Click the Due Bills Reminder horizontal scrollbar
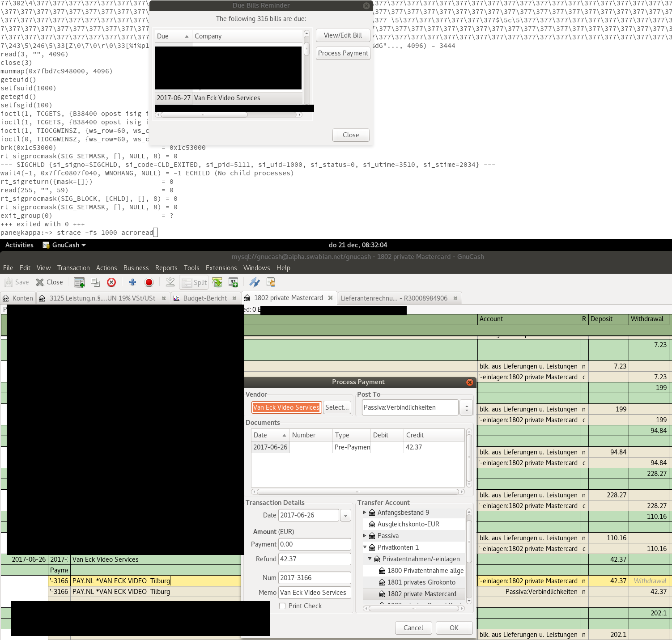Screen dimensions: 672x640 204,115
